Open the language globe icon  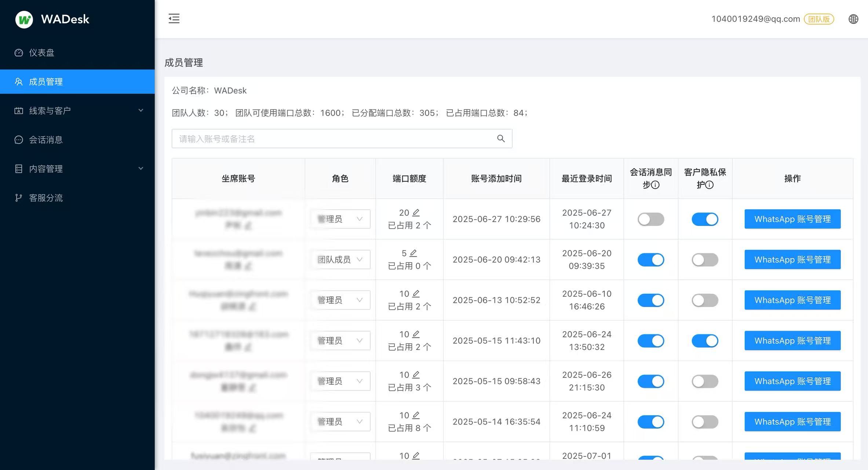853,19
